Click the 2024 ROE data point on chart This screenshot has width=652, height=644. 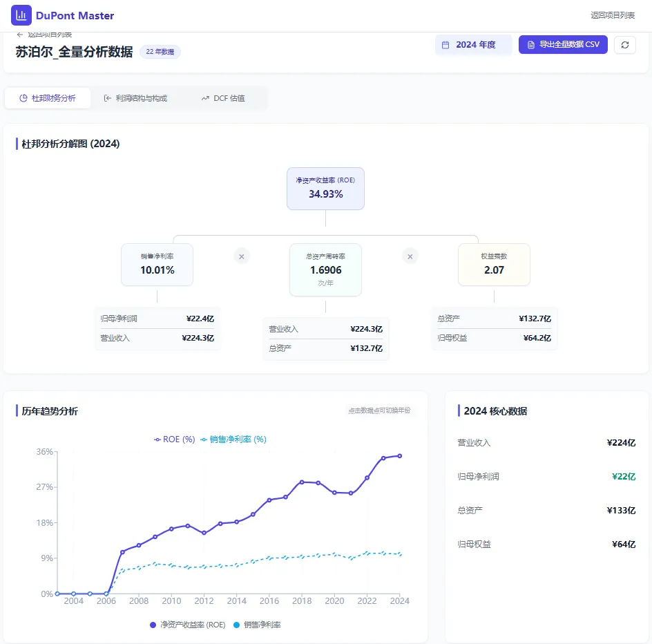click(x=400, y=456)
